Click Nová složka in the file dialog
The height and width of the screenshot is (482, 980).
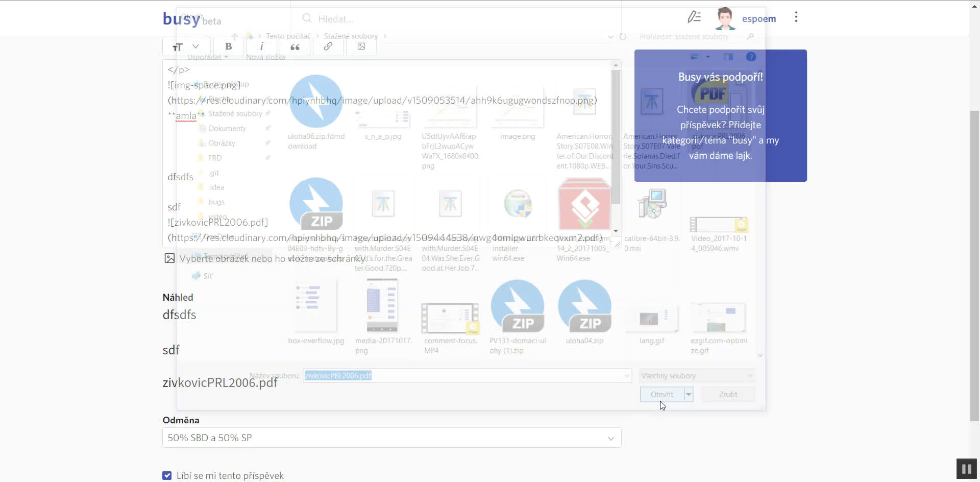click(x=265, y=57)
